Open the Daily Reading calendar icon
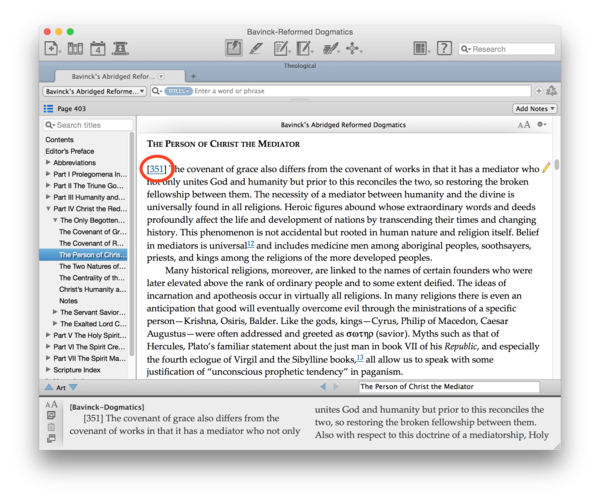This screenshot has height=503, width=600. [x=98, y=49]
